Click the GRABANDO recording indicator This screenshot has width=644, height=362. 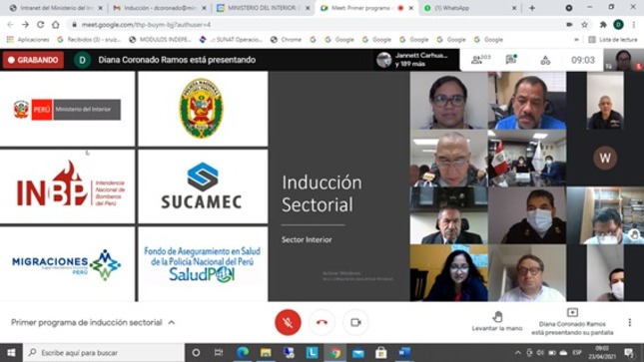pos(33,60)
